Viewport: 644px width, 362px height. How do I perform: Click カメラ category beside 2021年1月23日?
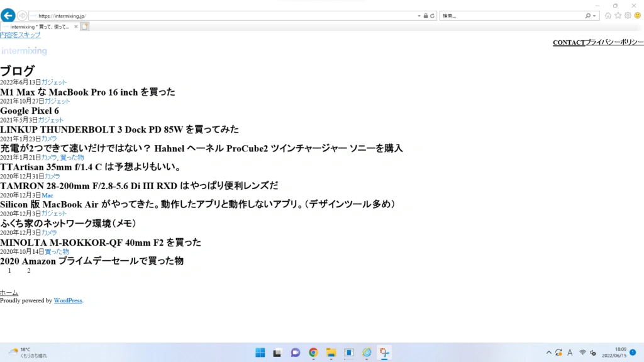[x=49, y=139]
